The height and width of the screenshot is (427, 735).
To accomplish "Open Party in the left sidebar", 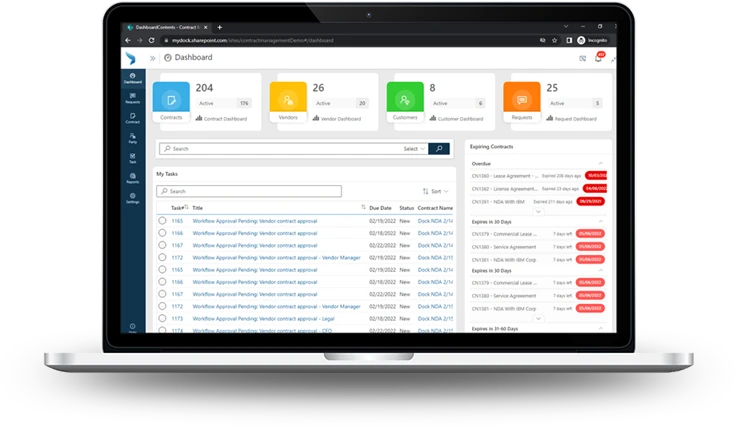I will coord(133,138).
